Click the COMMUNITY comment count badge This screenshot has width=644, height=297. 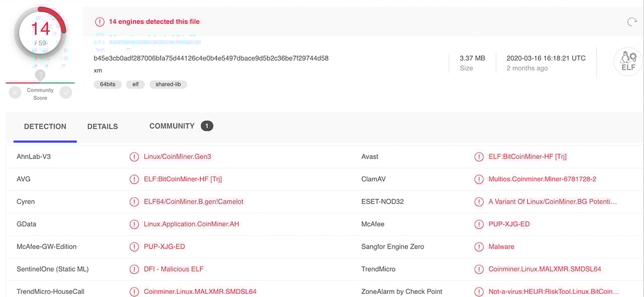207,126
